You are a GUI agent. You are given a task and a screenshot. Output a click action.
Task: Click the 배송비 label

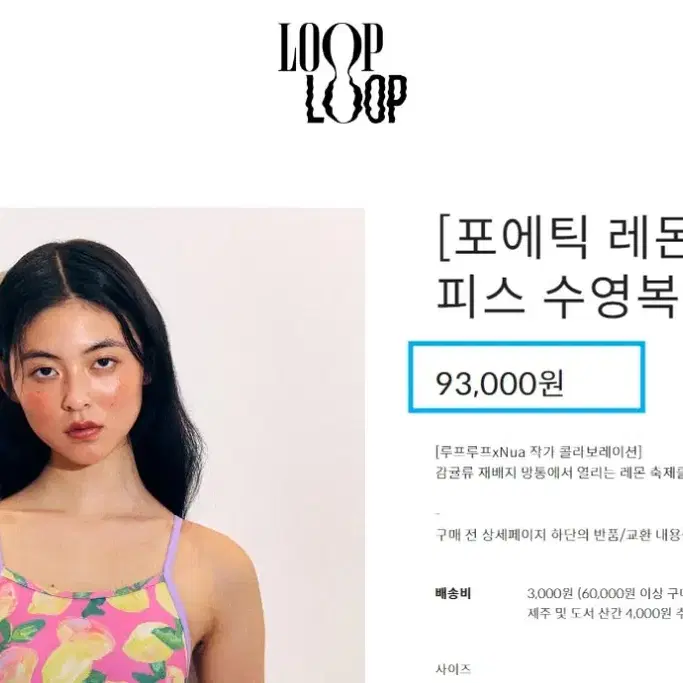[453, 593]
